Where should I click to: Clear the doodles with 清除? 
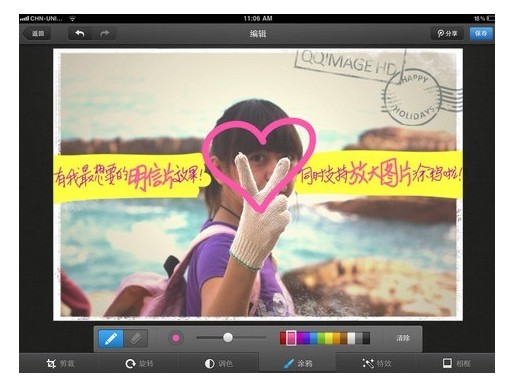(403, 338)
